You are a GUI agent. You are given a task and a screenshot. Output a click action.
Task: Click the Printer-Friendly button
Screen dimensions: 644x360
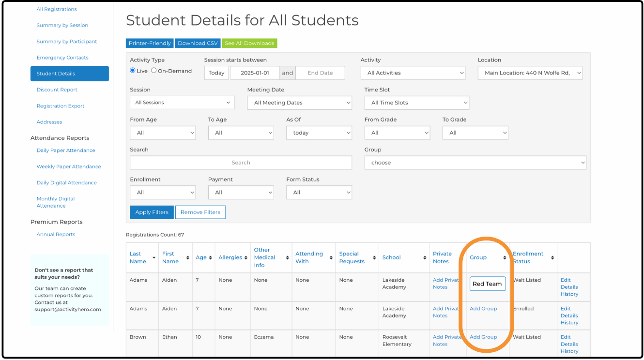[150, 43]
